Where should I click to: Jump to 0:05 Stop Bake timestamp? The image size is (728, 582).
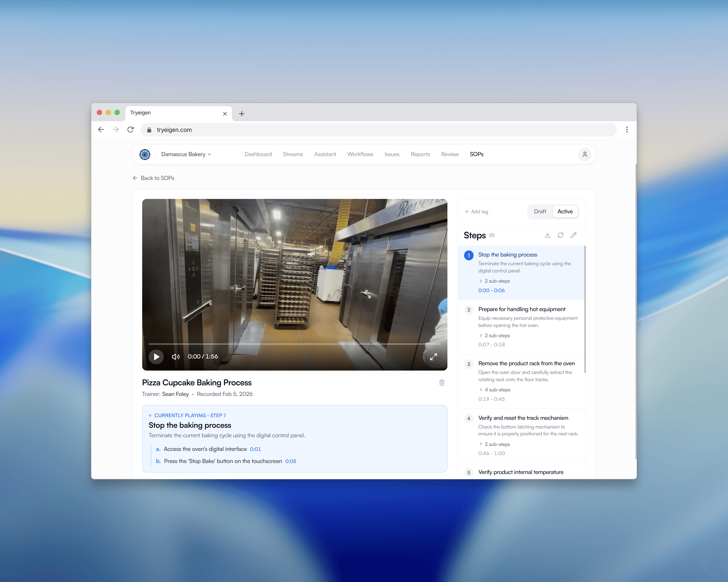tap(290, 461)
